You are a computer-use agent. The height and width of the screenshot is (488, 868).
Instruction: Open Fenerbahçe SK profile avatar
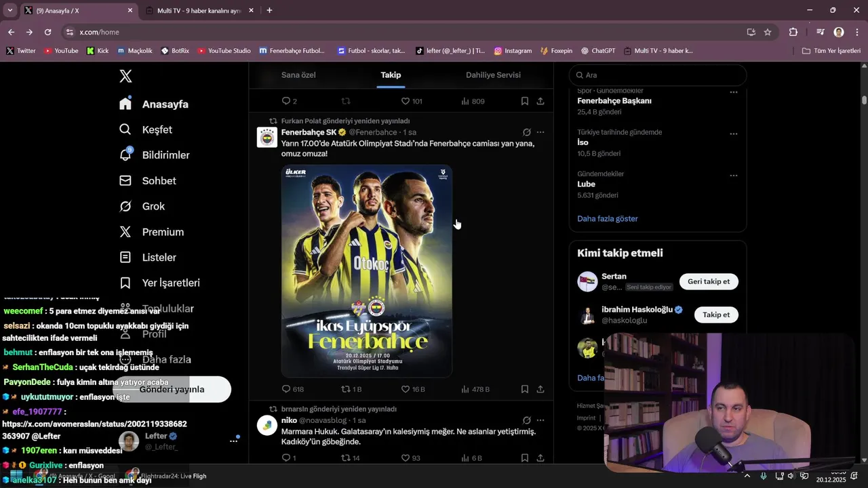click(x=267, y=137)
